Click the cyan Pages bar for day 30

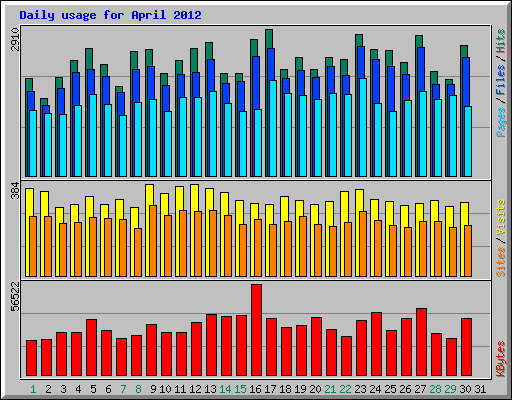click(x=468, y=141)
